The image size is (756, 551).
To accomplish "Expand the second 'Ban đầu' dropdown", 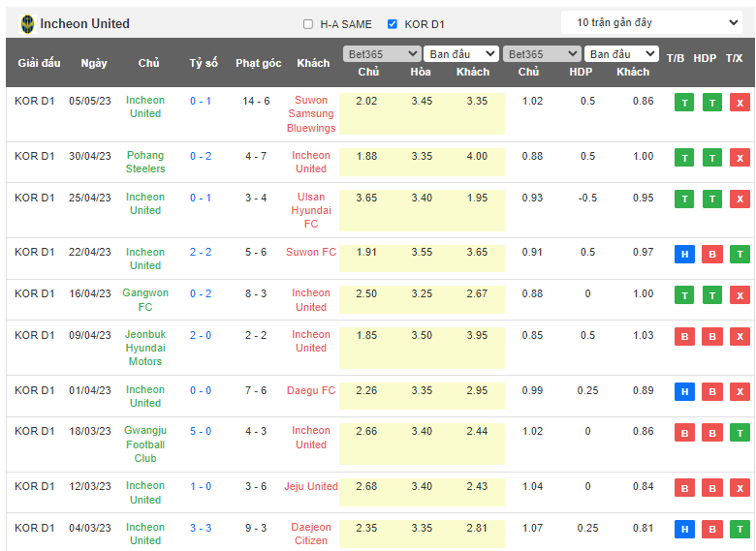I will [622, 54].
